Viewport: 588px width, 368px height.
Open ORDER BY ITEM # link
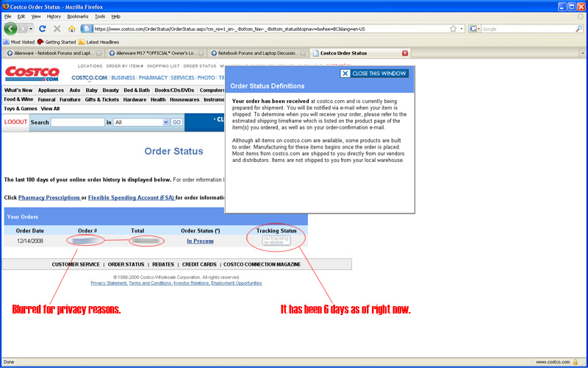pos(124,66)
